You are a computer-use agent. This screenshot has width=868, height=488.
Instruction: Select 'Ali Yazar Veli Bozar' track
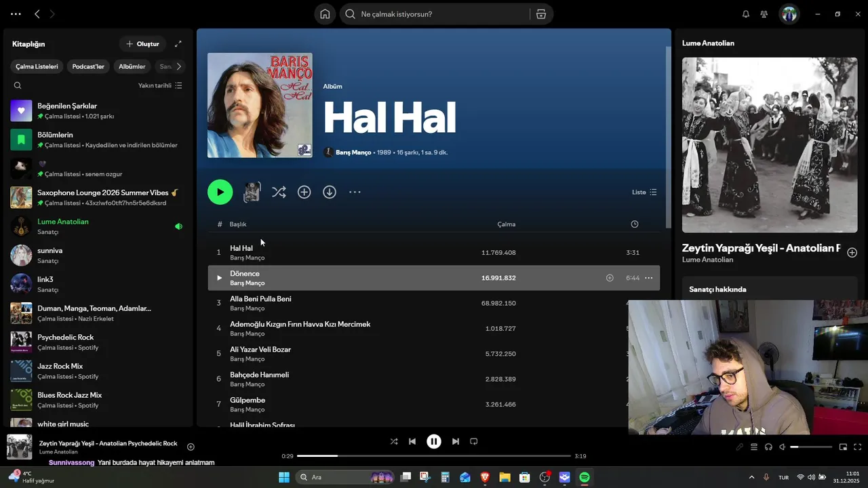click(x=434, y=354)
